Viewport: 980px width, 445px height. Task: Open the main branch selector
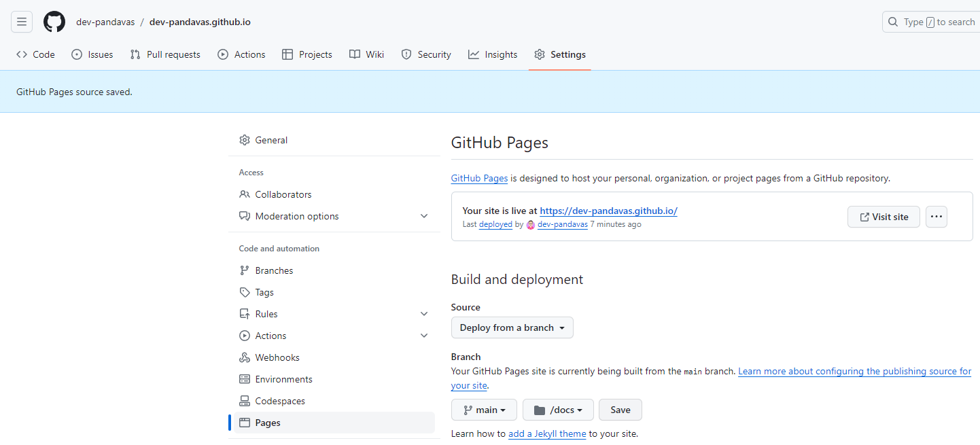484,409
